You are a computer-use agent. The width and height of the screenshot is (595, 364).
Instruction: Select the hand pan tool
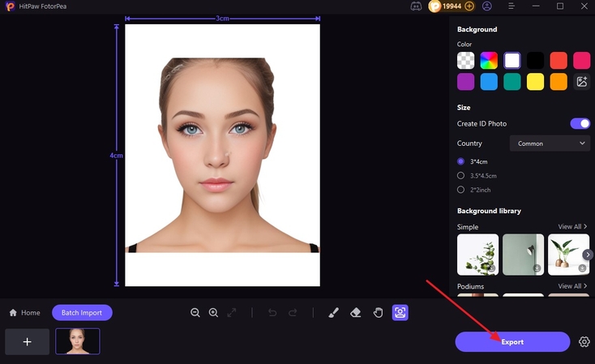(x=378, y=313)
